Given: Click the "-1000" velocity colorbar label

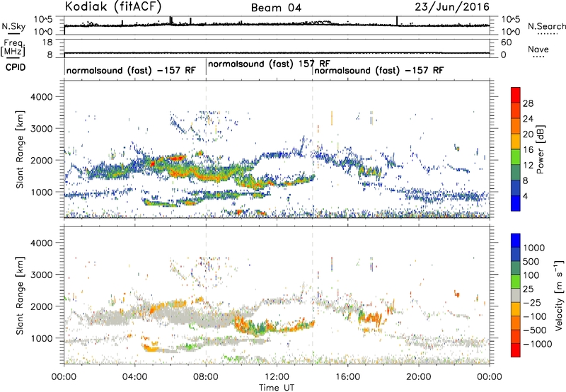Looking at the screenshot, I should tap(537, 344).
